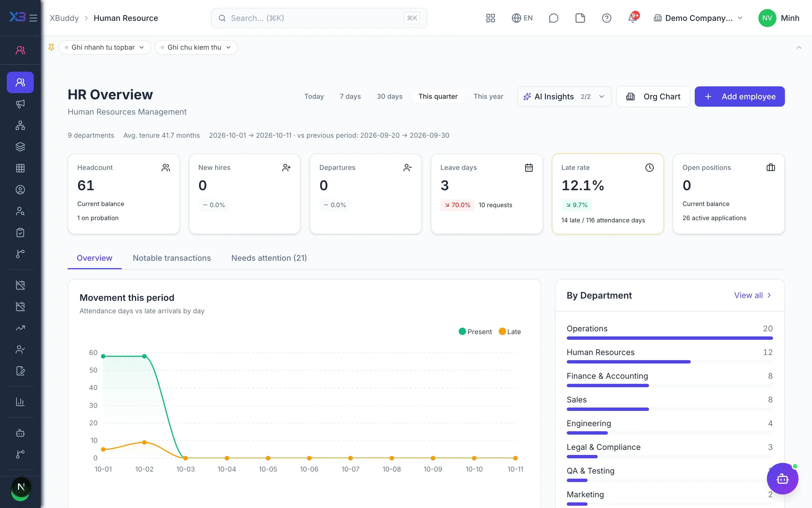Select the clipboard check icon in sidebar
This screenshot has height=508, width=812.
point(20,233)
